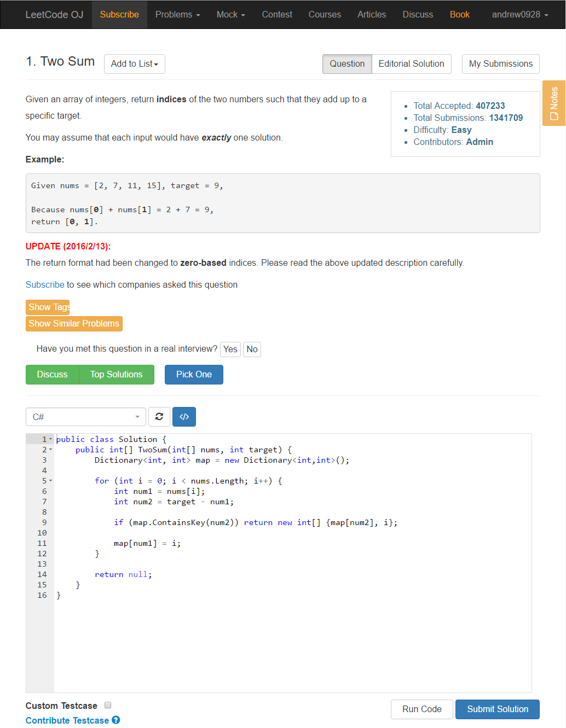The image size is (566, 728).
Task: Click the code snippet brackets icon
Action: [184, 417]
